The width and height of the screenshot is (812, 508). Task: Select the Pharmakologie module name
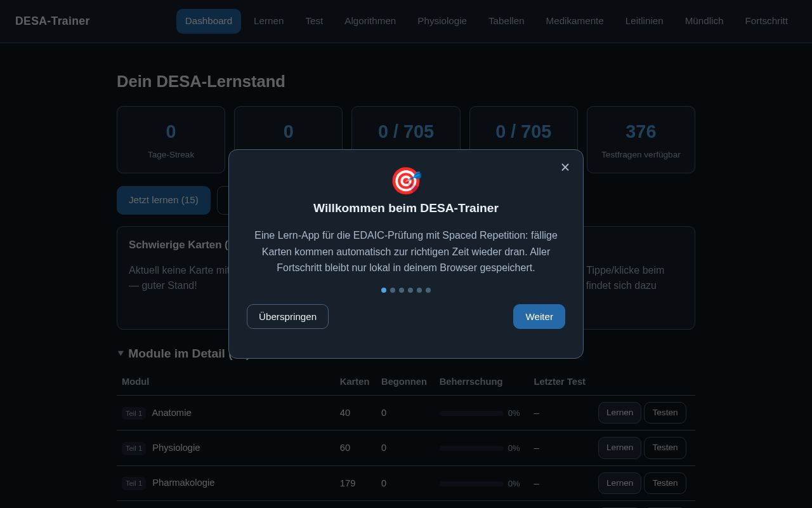point(183,483)
